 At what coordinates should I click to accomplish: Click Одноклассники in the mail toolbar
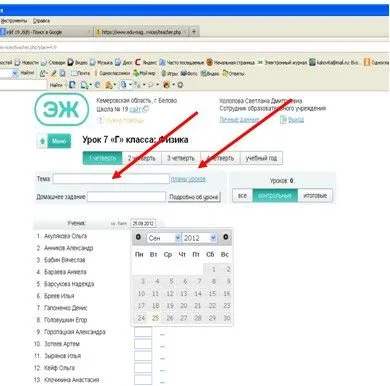[x=112, y=73]
